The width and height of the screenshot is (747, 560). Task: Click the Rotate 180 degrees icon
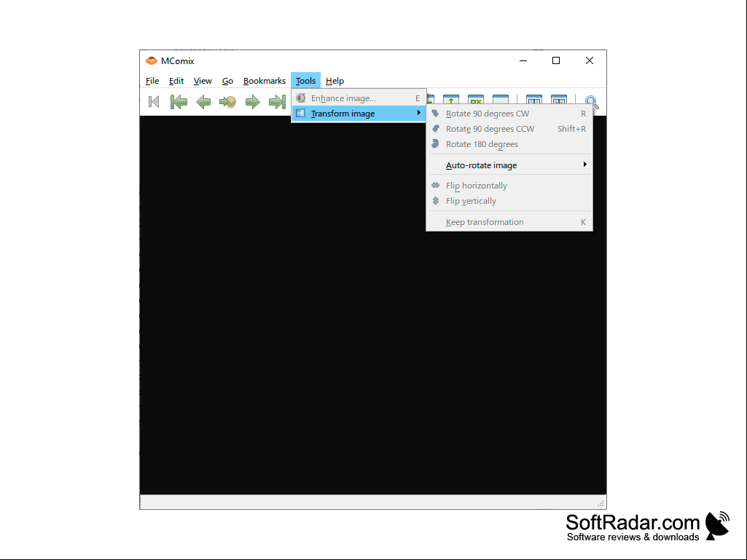click(x=435, y=143)
